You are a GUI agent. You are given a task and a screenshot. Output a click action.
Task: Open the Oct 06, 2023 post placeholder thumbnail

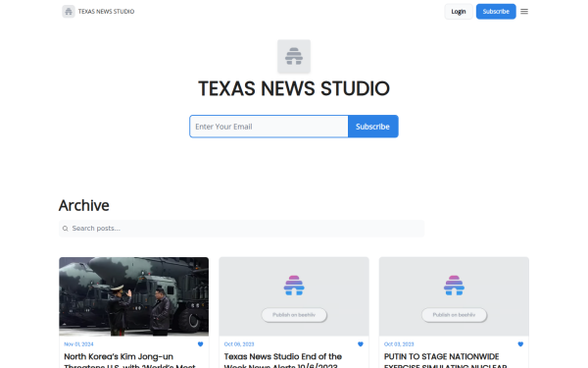coord(294,296)
